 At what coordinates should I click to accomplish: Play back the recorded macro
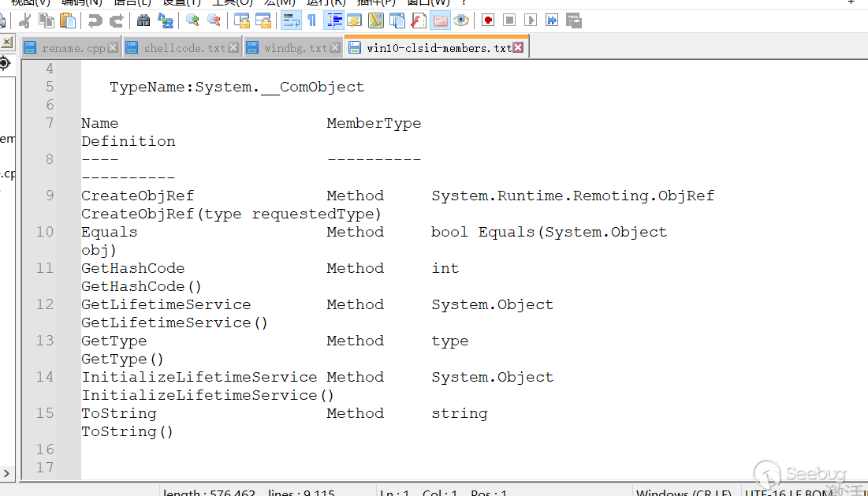[531, 21]
